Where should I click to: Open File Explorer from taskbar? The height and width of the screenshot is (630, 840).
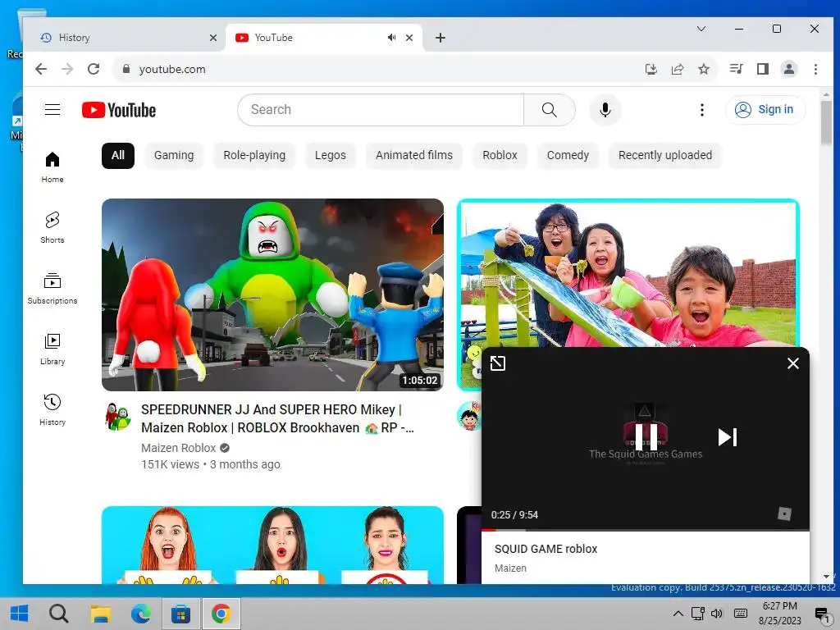coord(100,614)
